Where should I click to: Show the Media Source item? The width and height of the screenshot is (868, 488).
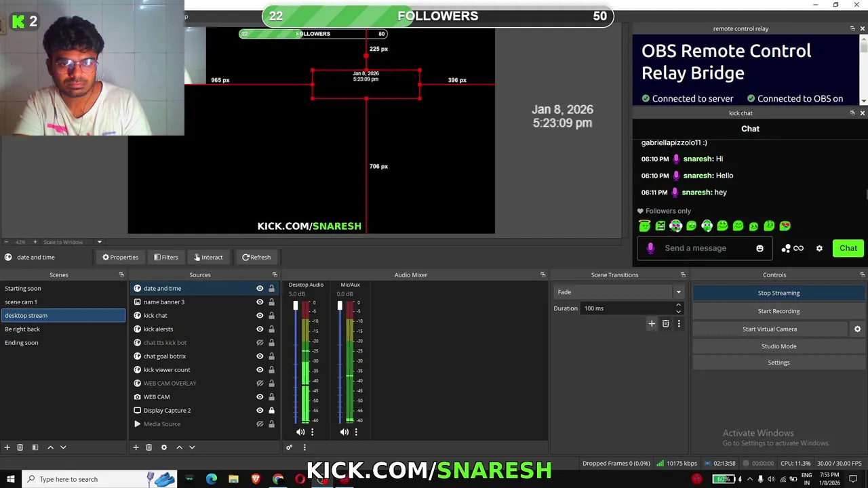pyautogui.click(x=260, y=424)
